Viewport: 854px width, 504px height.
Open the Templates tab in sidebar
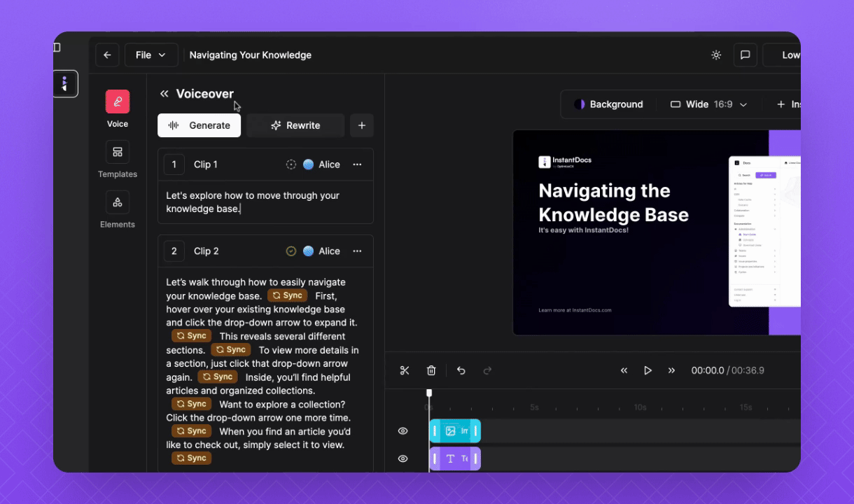point(118,160)
